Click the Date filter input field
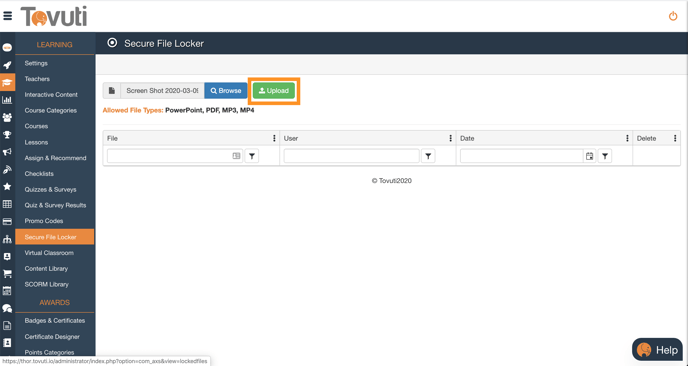This screenshot has height=366, width=688. [x=522, y=156]
